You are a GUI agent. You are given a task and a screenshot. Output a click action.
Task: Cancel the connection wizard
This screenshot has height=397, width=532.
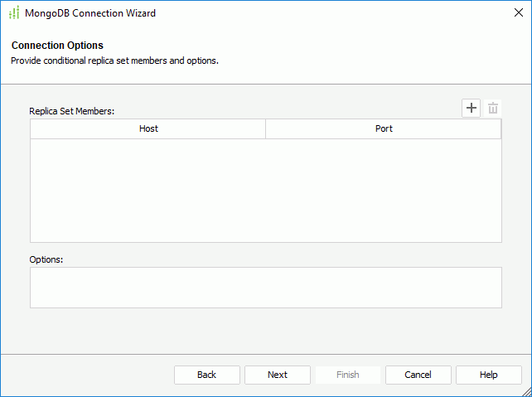pyautogui.click(x=418, y=375)
